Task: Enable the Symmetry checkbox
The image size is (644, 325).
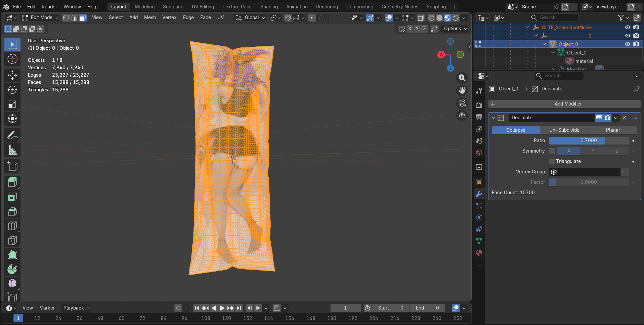Action: (x=552, y=151)
